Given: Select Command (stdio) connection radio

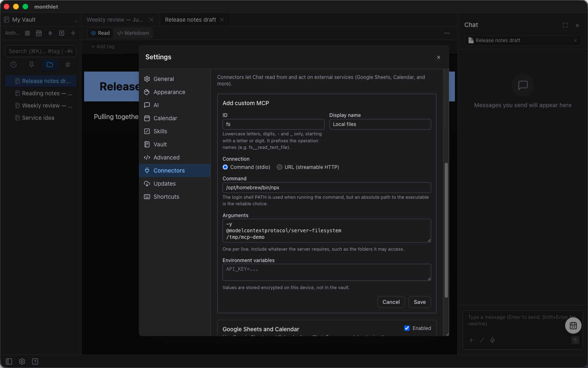Looking at the screenshot, I should pyautogui.click(x=225, y=167).
